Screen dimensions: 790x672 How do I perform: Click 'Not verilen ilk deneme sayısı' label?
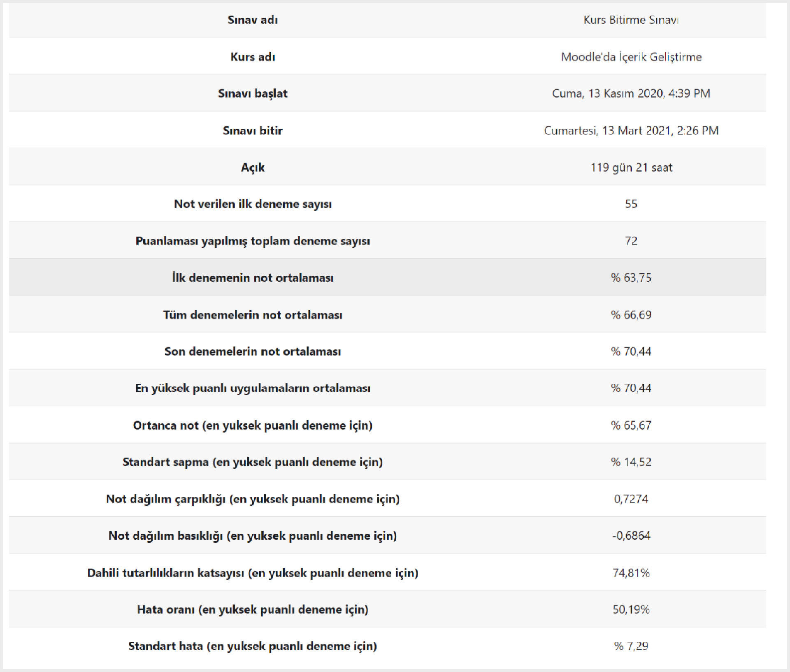pos(253,204)
